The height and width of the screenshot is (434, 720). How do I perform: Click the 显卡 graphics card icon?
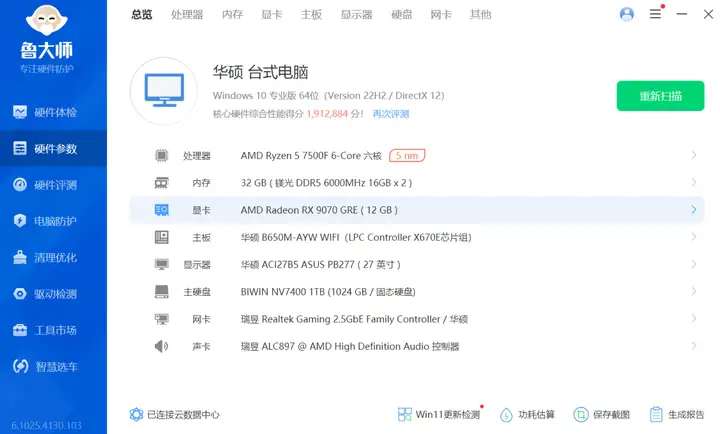161,210
